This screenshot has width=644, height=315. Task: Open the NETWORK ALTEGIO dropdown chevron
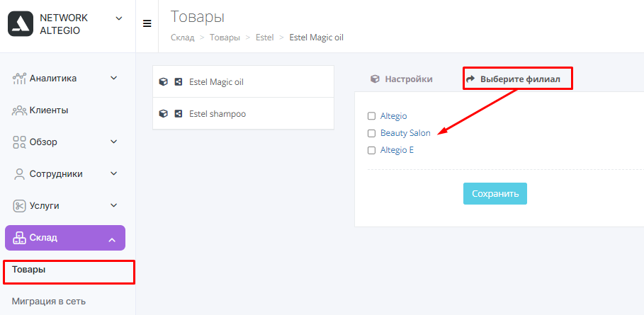click(x=119, y=18)
